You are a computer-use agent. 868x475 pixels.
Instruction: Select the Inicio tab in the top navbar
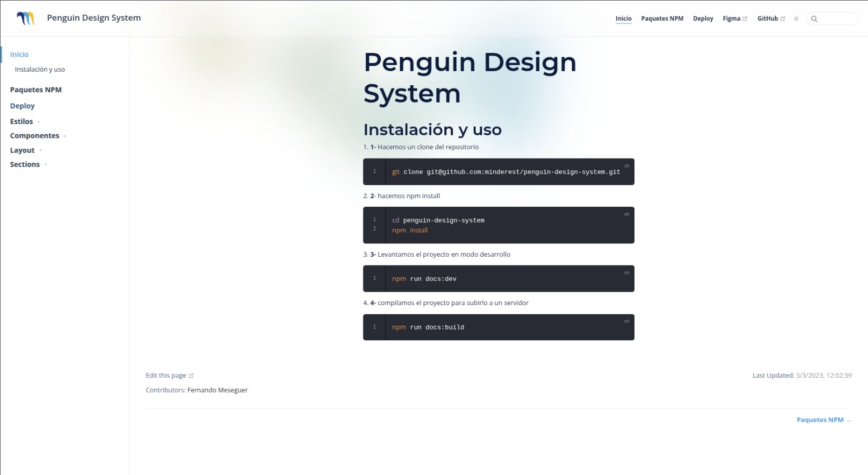623,18
